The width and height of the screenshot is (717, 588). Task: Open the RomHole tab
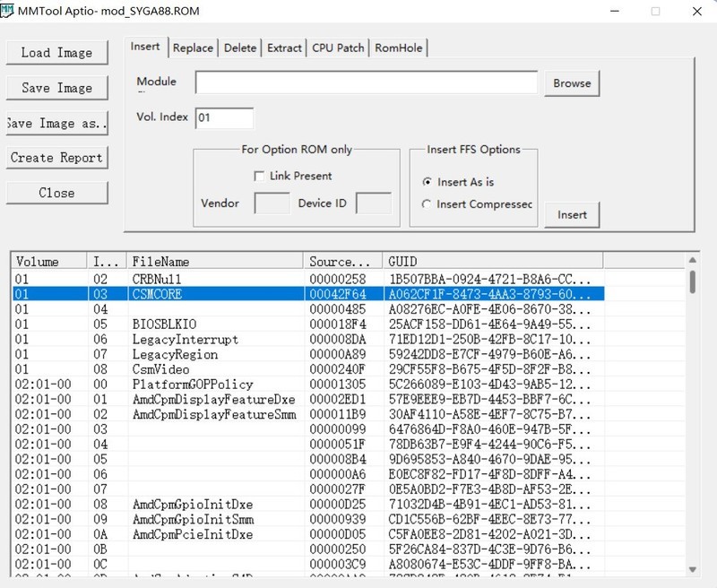pos(398,48)
